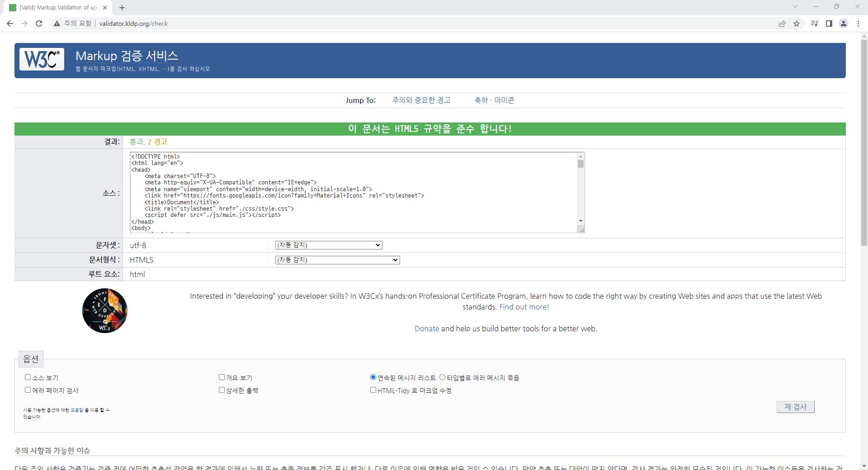Bookmark this page with the star icon
Viewport: 868px width, 470px height.
(x=797, y=23)
